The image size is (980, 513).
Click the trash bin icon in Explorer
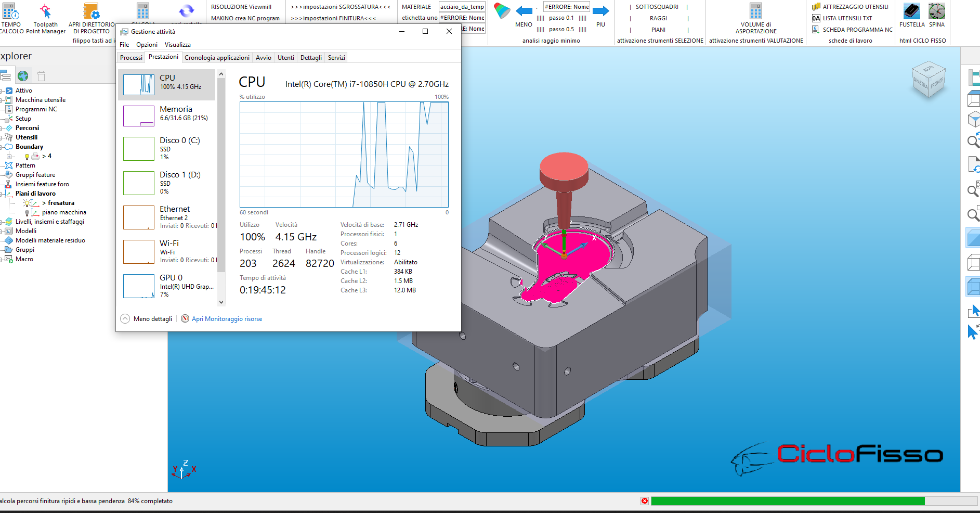pos(42,76)
